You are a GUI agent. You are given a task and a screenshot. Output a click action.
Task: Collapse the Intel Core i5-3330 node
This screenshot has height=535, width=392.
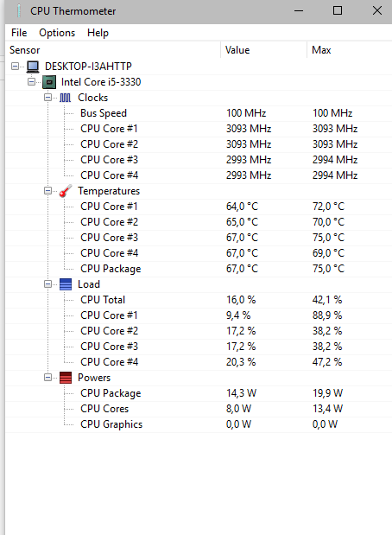click(x=31, y=82)
